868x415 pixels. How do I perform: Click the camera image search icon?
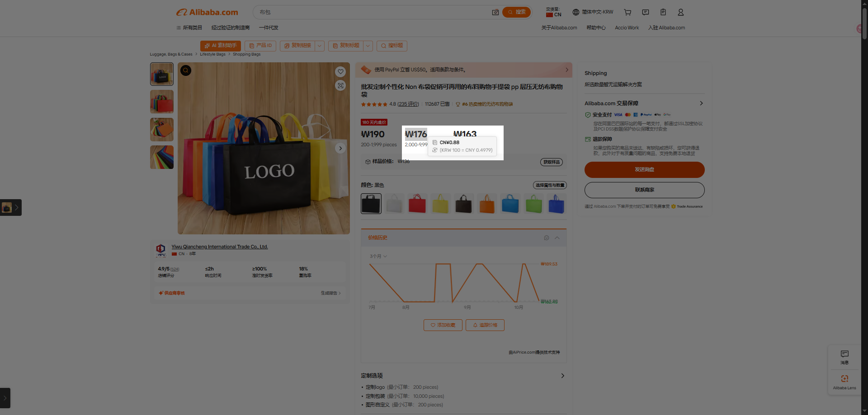tap(495, 12)
